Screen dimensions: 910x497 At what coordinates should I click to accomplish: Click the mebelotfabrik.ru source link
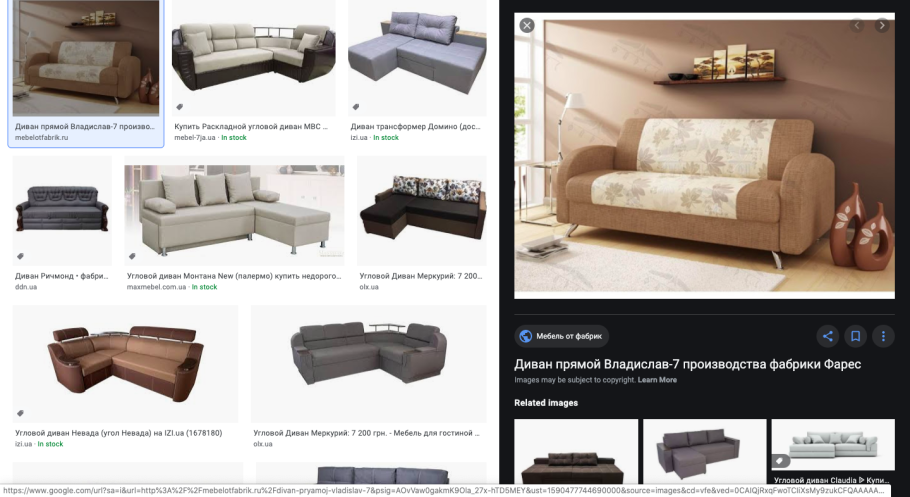(x=41, y=138)
